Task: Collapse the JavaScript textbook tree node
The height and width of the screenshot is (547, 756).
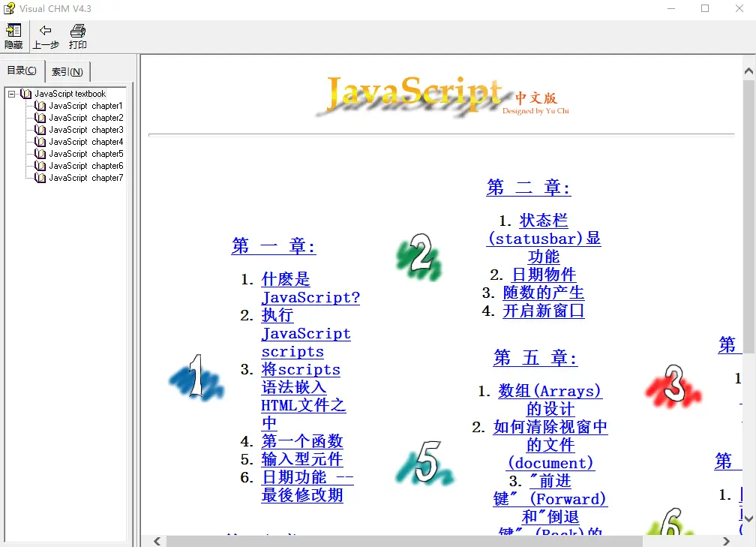Action: pos(12,94)
